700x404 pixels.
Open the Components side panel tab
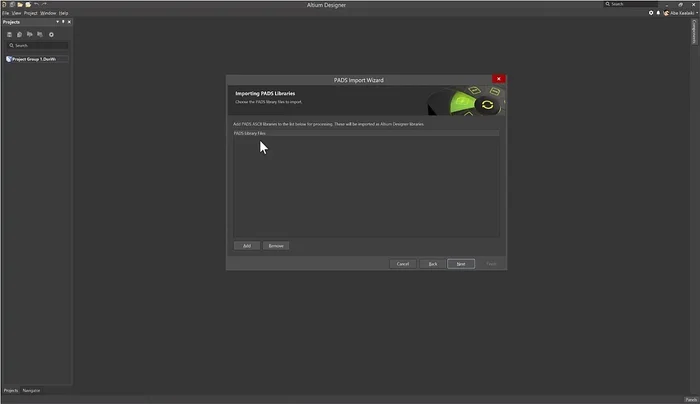693,33
